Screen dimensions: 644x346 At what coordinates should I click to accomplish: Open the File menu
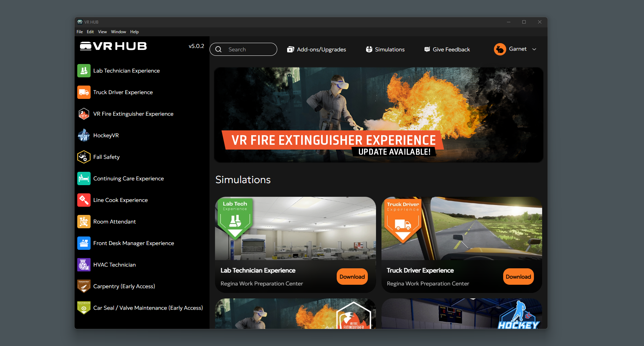[x=80, y=32]
